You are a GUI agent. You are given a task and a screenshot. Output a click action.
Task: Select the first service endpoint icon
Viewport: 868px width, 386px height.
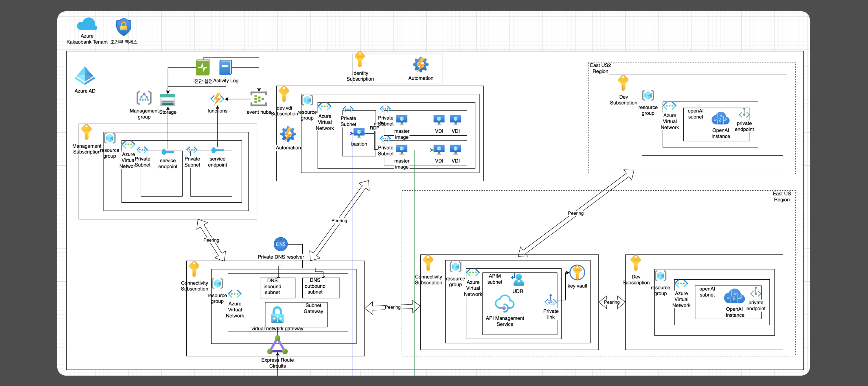[168, 152]
